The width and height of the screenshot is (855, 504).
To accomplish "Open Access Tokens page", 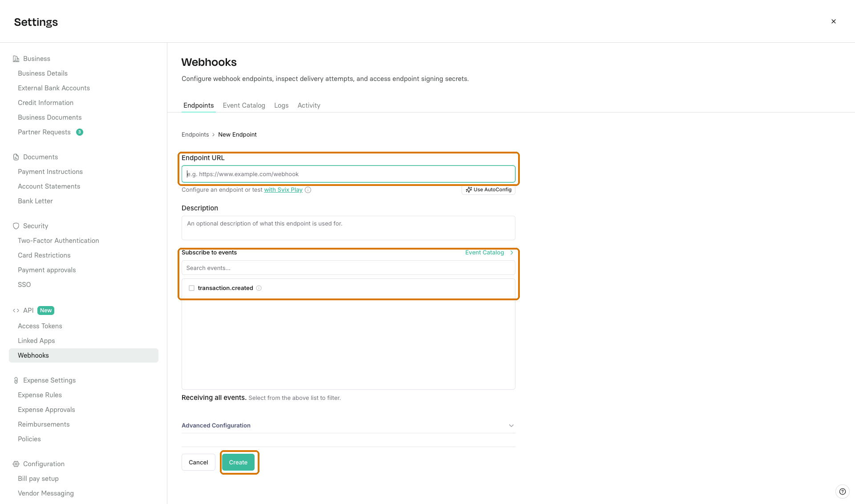I will pyautogui.click(x=40, y=326).
